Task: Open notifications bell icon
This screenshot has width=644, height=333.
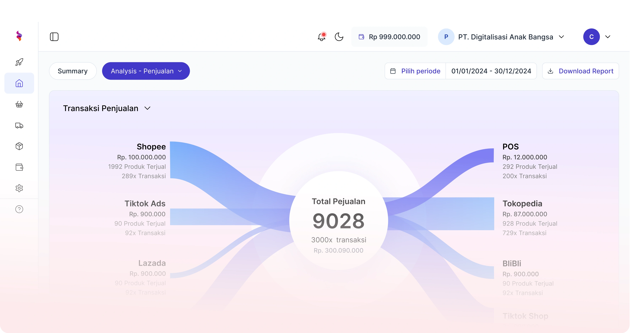Action: point(321,37)
